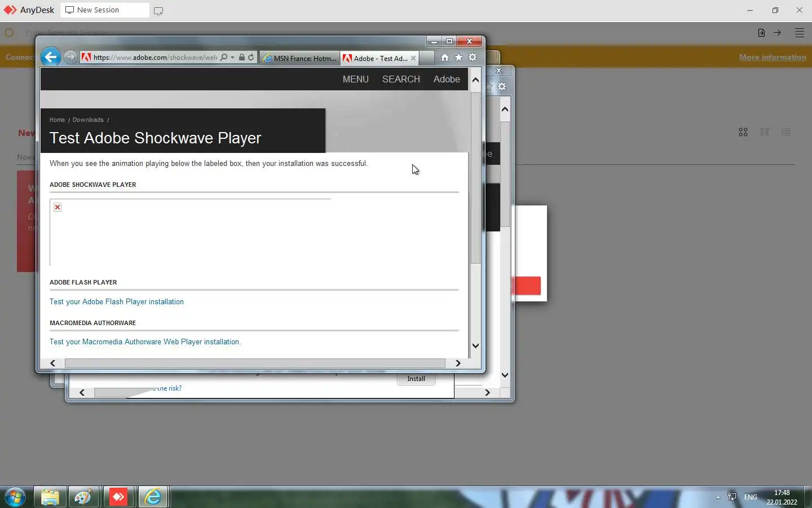Image resolution: width=812 pixels, height=508 pixels.
Task: Open SEARCH on the Adobe page
Action: 401,80
